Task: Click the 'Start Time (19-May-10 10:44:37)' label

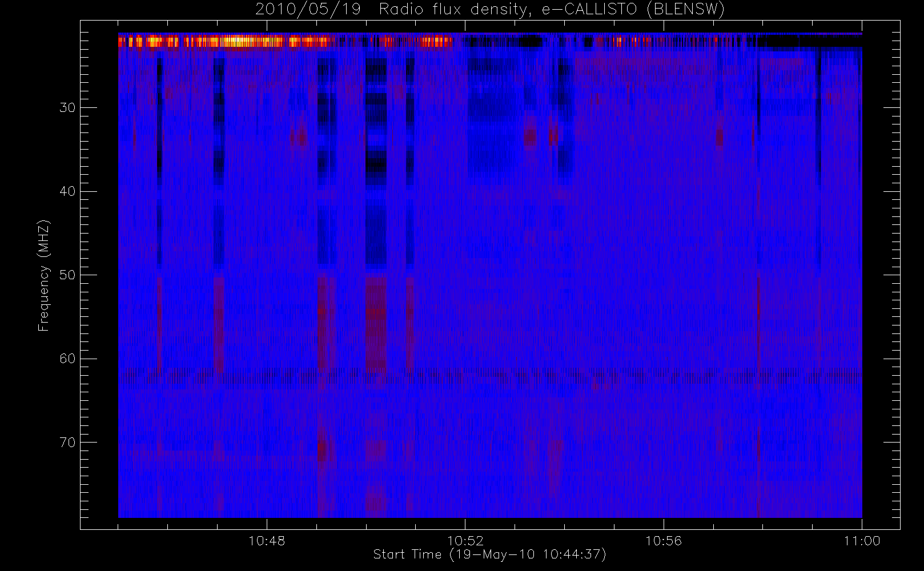Action: (490, 554)
